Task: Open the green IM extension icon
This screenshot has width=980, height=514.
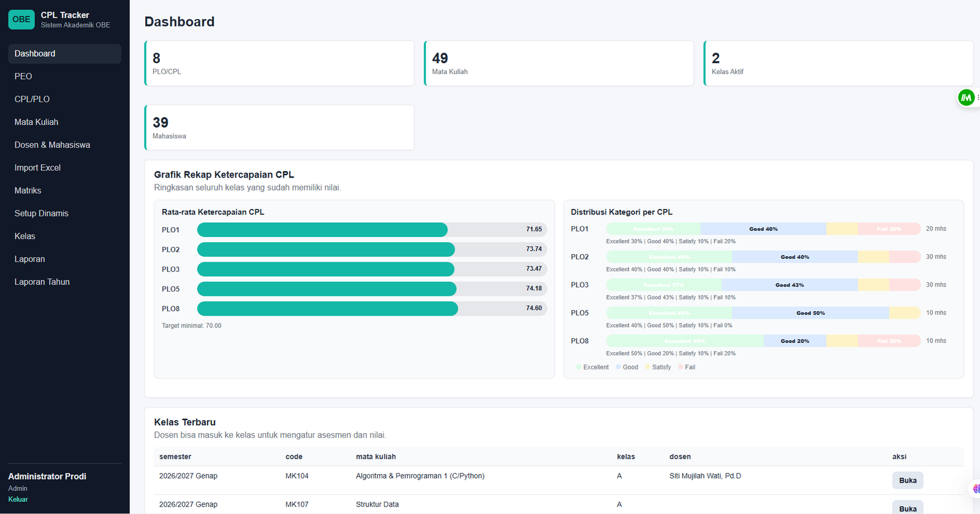Action: (x=967, y=97)
